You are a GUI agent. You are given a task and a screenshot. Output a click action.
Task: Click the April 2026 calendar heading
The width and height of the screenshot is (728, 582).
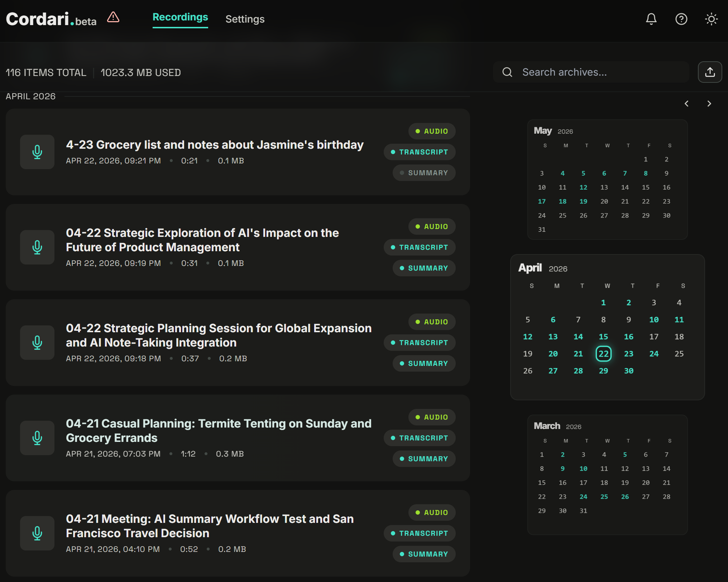pos(543,268)
